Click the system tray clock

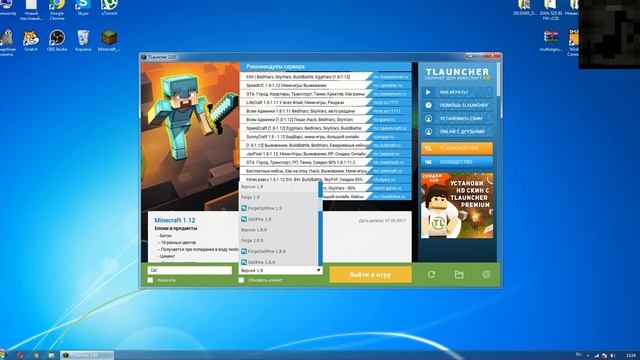coord(631,356)
